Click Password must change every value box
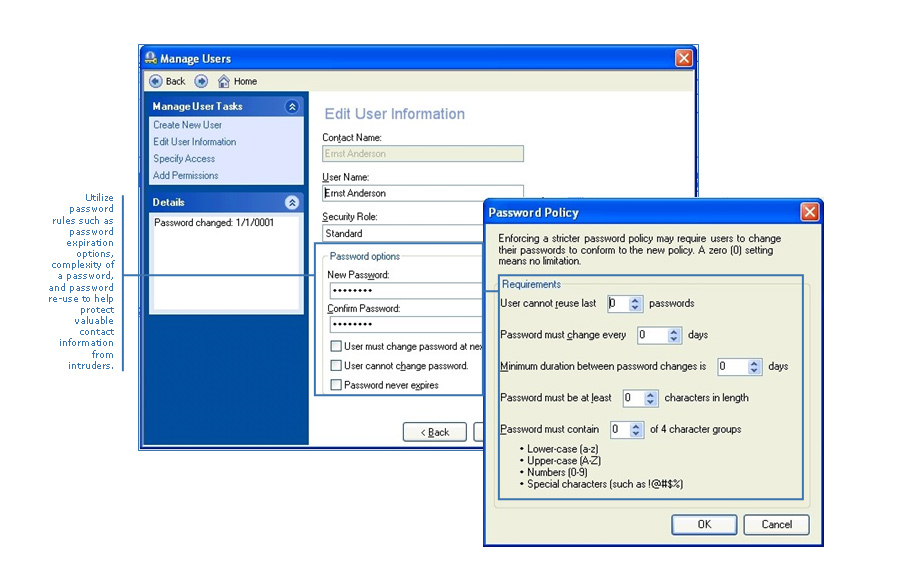The width and height of the screenshot is (910, 584). [x=652, y=335]
